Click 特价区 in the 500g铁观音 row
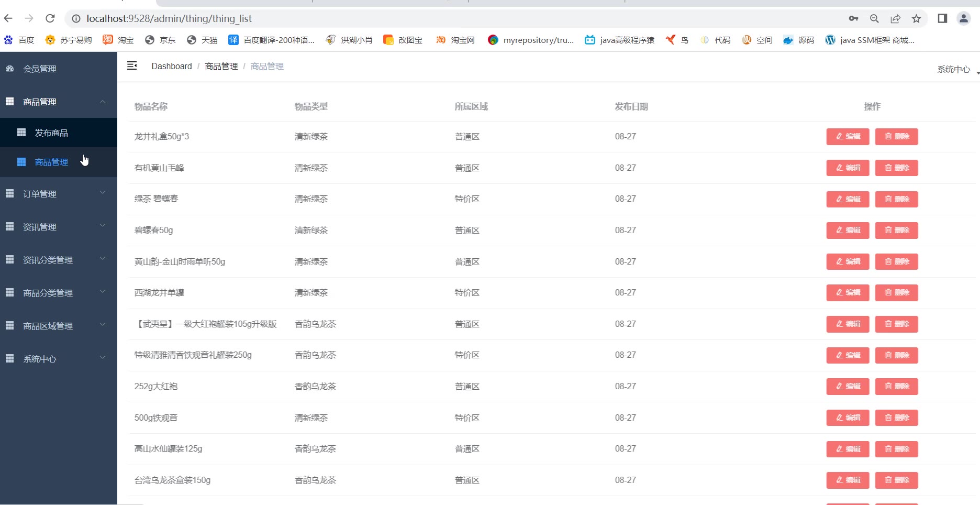 point(467,418)
